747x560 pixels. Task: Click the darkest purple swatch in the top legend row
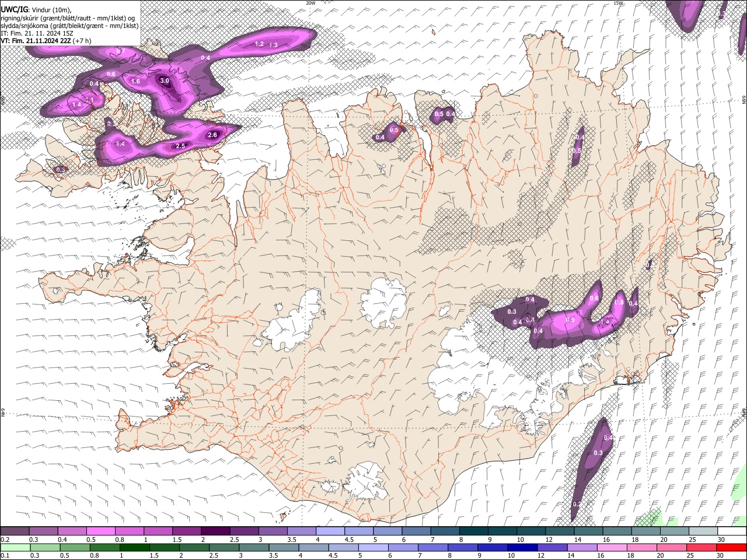(215, 531)
